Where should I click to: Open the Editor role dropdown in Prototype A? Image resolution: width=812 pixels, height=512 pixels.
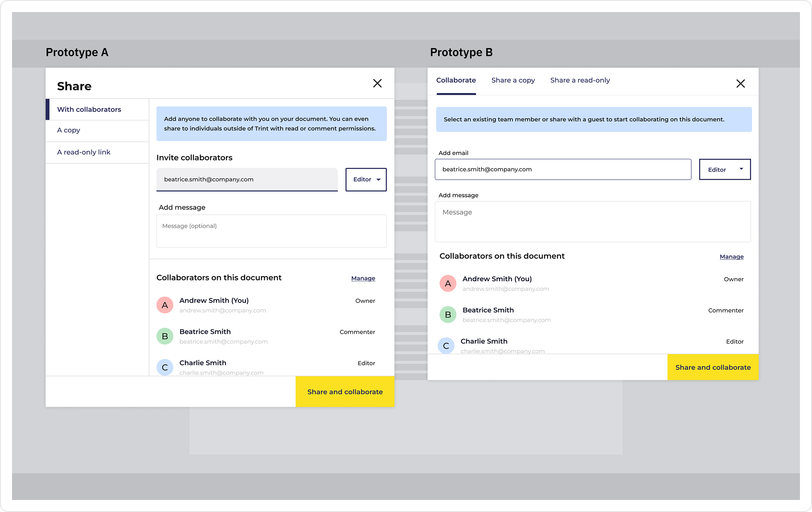click(x=366, y=179)
